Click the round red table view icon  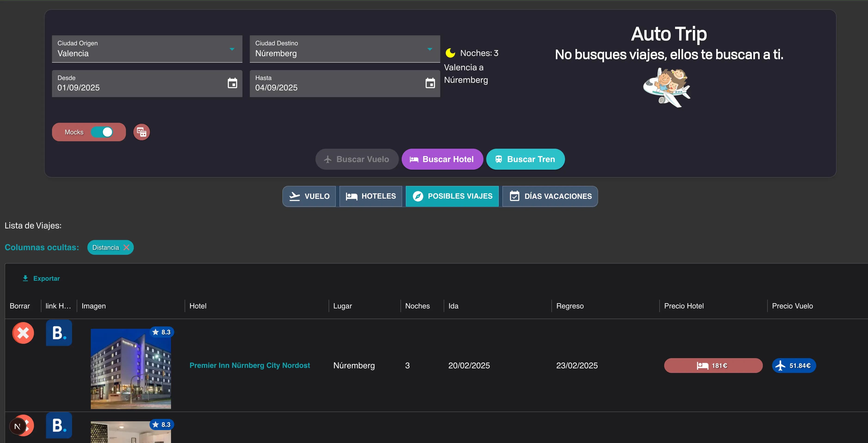[x=141, y=132]
